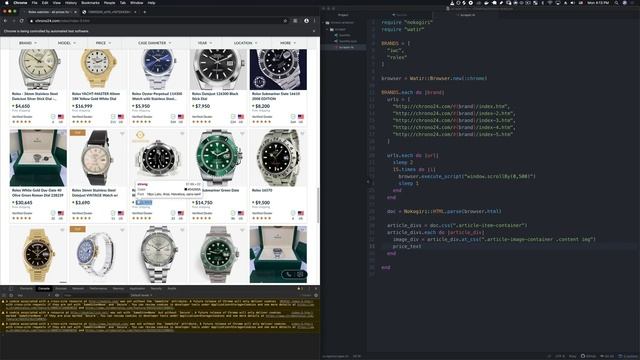Open the File menu

click(x=34, y=3)
